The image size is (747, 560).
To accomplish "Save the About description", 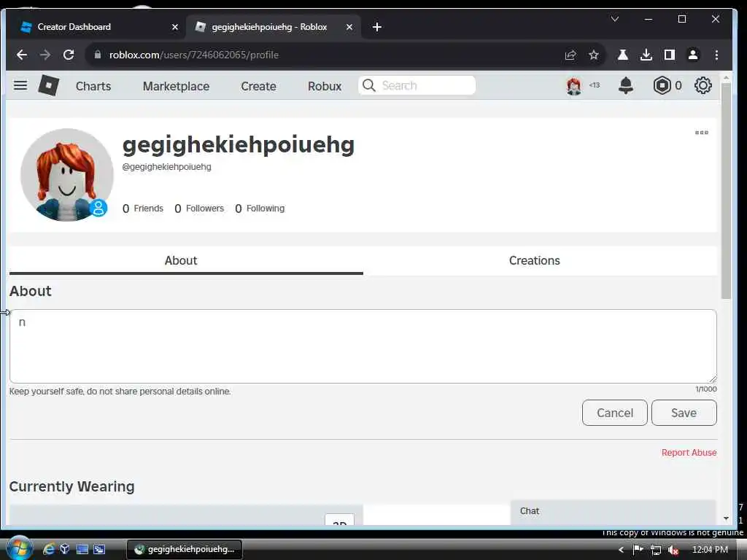I will (684, 413).
